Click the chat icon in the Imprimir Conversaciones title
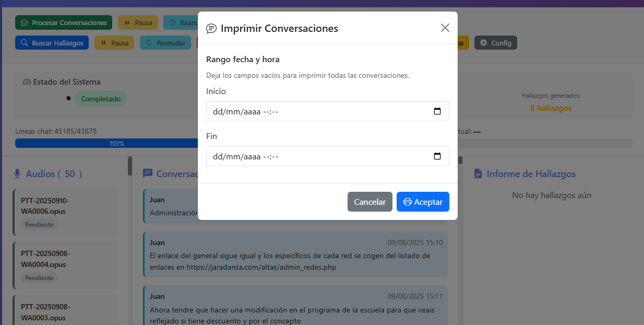Image resolution: width=644 pixels, height=325 pixels. pyautogui.click(x=211, y=28)
